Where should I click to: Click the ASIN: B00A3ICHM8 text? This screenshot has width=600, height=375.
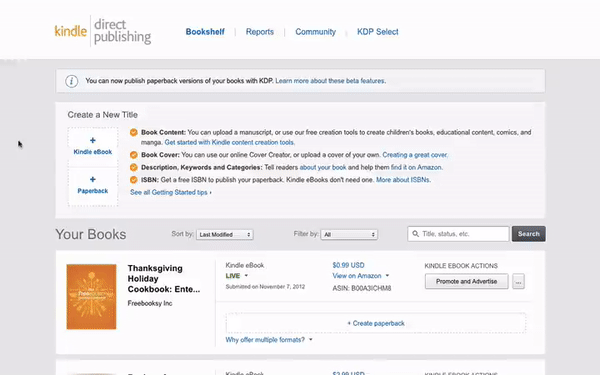362,288
